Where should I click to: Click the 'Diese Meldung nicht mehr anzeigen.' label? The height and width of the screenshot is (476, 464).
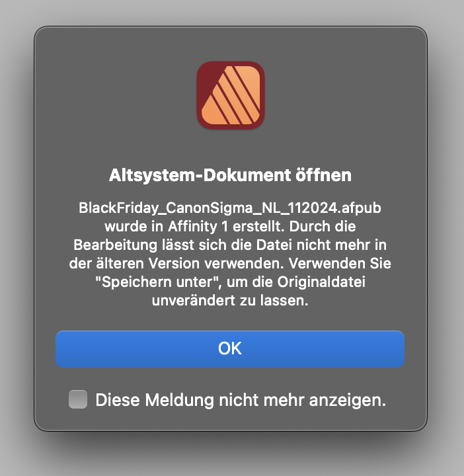click(x=241, y=400)
